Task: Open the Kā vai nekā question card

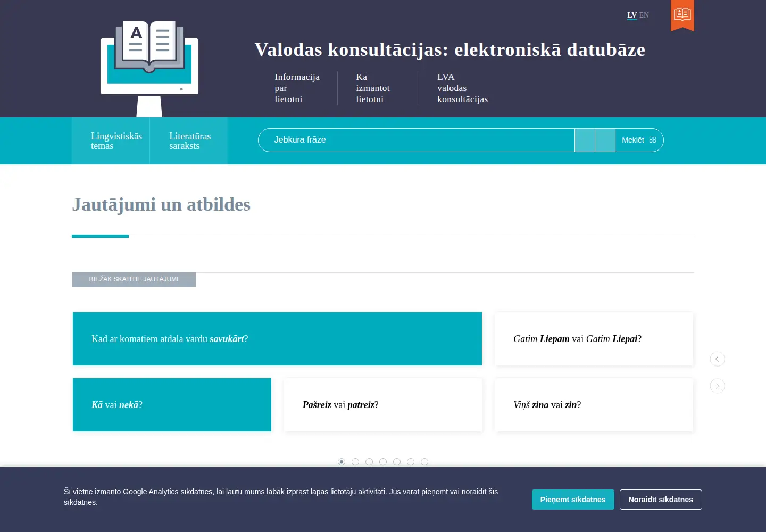Action: pyautogui.click(x=172, y=405)
